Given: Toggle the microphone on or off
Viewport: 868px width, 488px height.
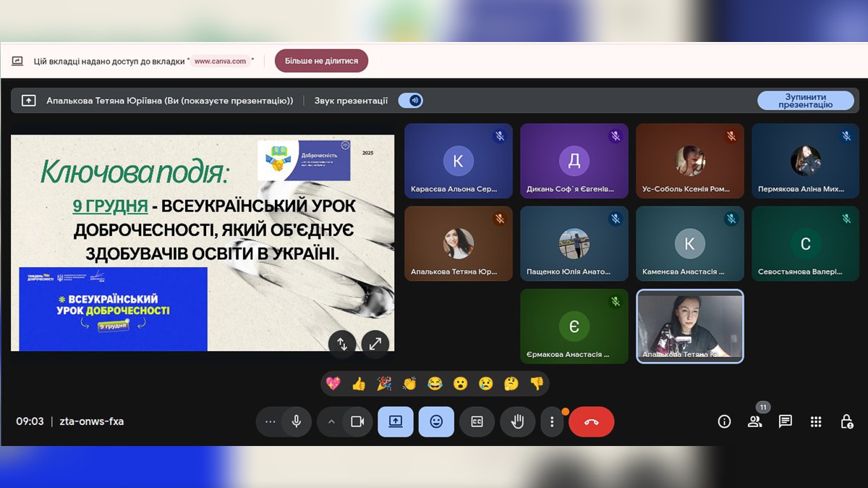Looking at the screenshot, I should click(296, 421).
